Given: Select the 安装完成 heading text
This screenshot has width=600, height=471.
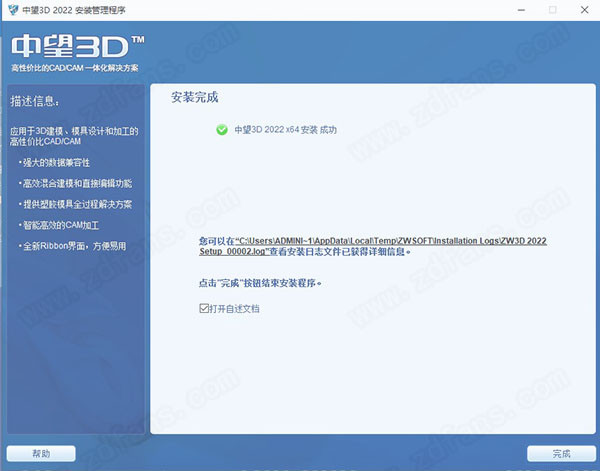Looking at the screenshot, I should click(194, 98).
